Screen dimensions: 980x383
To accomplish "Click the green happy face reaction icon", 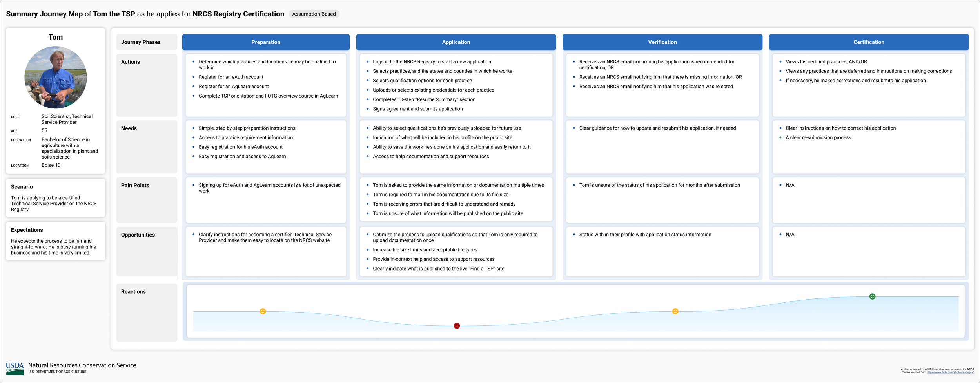I will [872, 296].
